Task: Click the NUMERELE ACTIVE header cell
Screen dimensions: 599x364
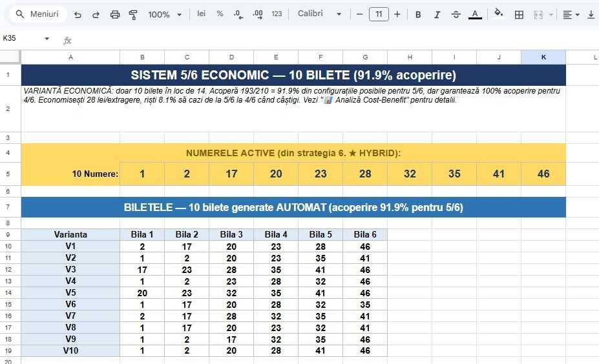Action: point(293,153)
